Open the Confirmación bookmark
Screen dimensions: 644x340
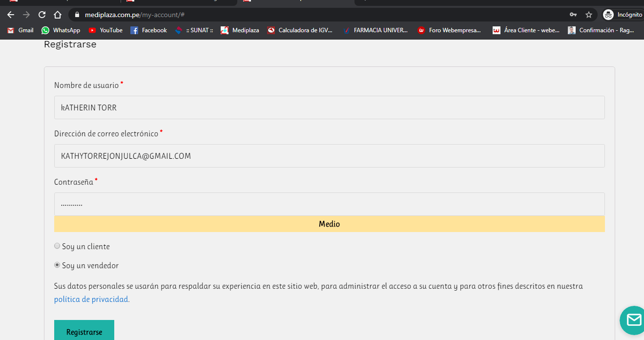point(601,30)
